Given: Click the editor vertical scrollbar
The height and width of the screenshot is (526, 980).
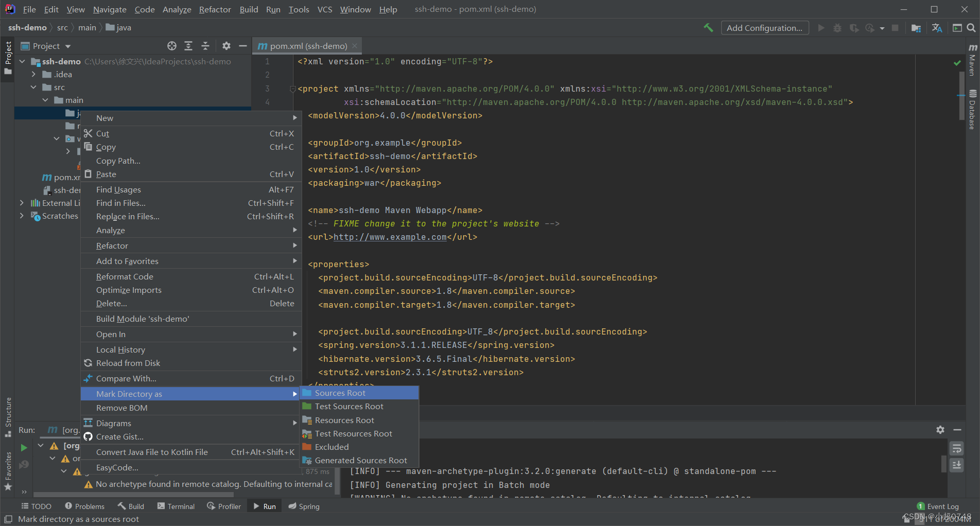Looking at the screenshot, I should pos(961,95).
